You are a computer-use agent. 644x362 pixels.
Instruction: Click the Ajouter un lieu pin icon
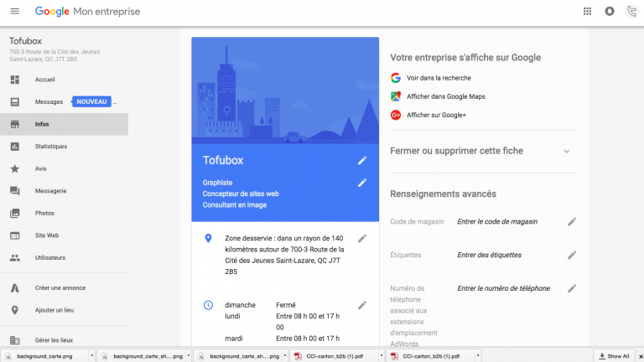pyautogui.click(x=15, y=310)
